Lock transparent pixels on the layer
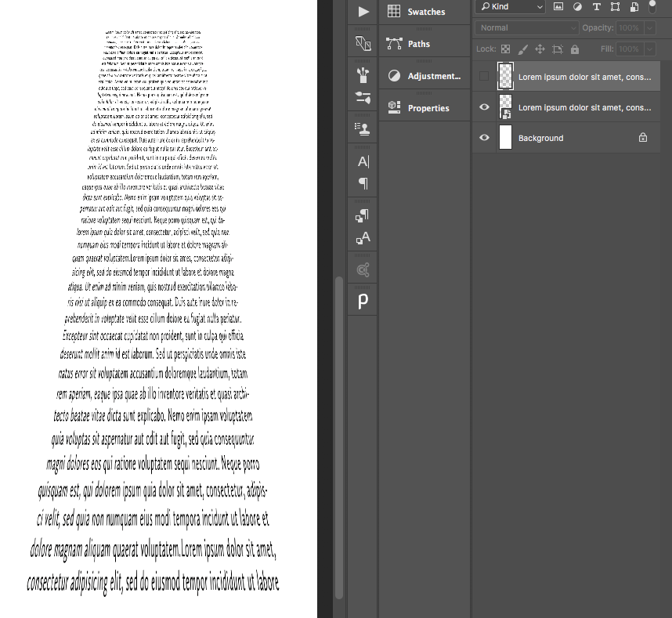The height and width of the screenshot is (618, 672). [505, 49]
